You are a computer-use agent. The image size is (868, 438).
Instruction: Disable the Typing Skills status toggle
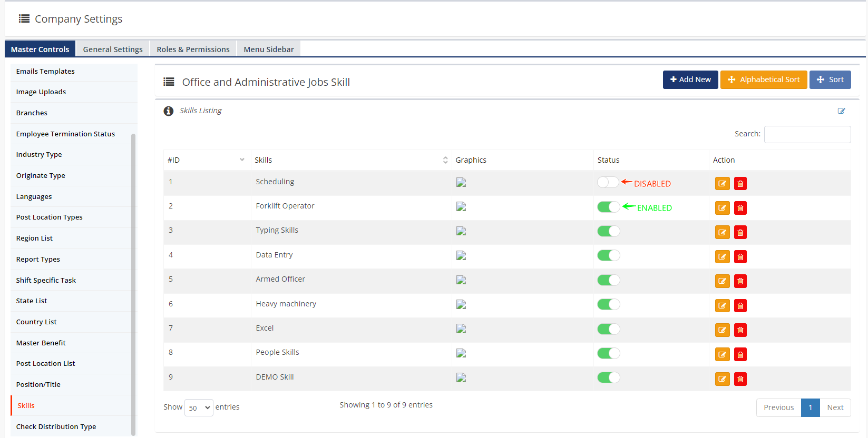(x=608, y=231)
